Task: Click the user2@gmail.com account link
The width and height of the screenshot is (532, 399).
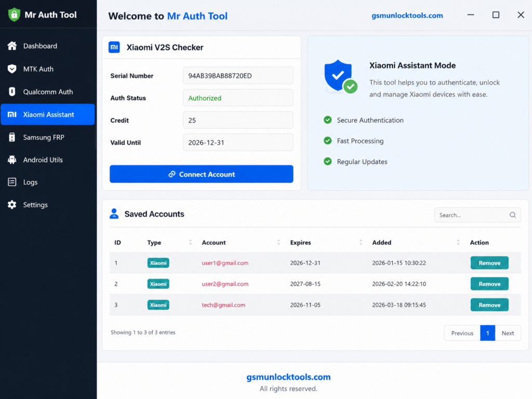Action: point(225,284)
